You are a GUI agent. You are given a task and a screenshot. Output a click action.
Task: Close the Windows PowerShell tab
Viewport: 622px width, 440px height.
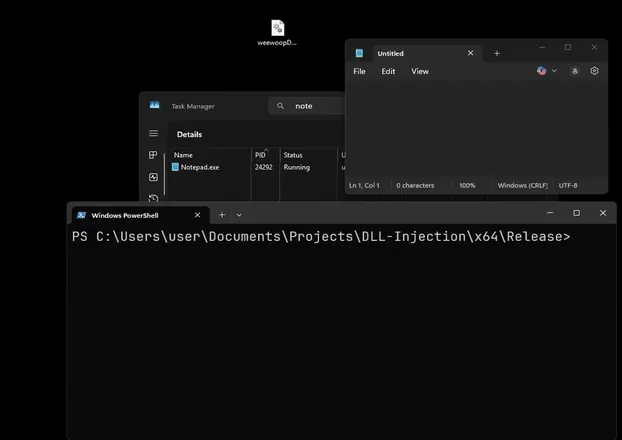(197, 215)
